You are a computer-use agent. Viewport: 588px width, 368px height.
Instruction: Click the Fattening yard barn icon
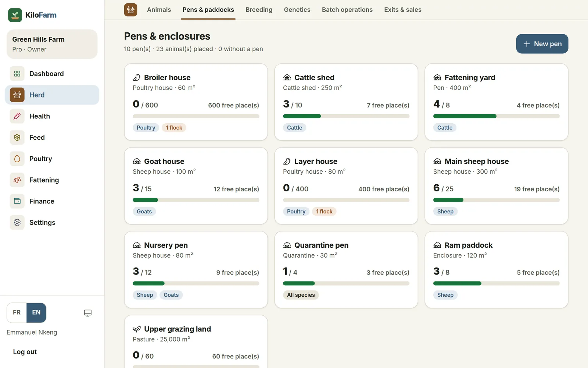tap(437, 78)
